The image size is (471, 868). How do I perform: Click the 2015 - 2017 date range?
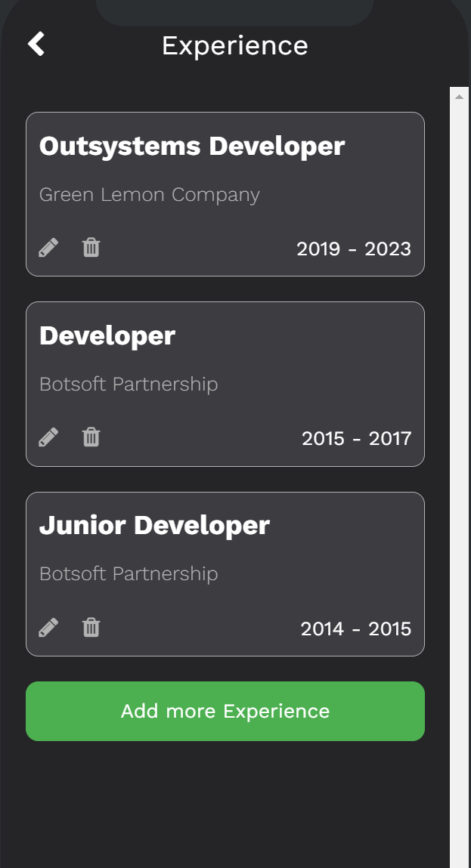point(357,438)
